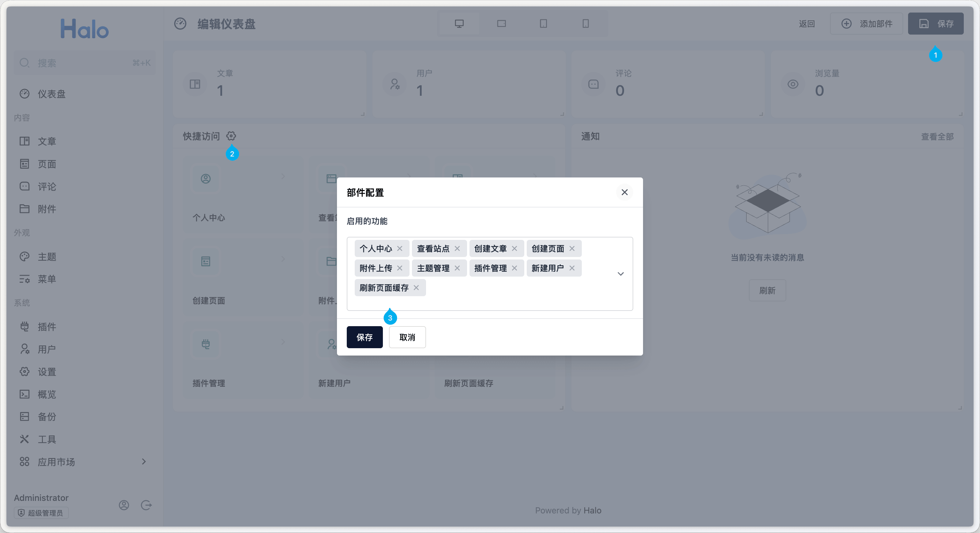Switch to landscape tablet preview icon
This screenshot has height=533, width=980.
pyautogui.click(x=501, y=24)
